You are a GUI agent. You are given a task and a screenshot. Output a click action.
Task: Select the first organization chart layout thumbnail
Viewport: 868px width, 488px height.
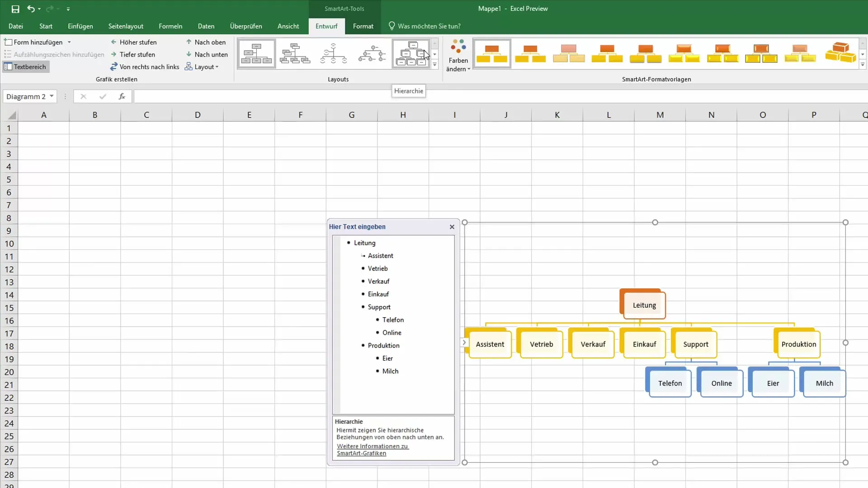(x=256, y=54)
